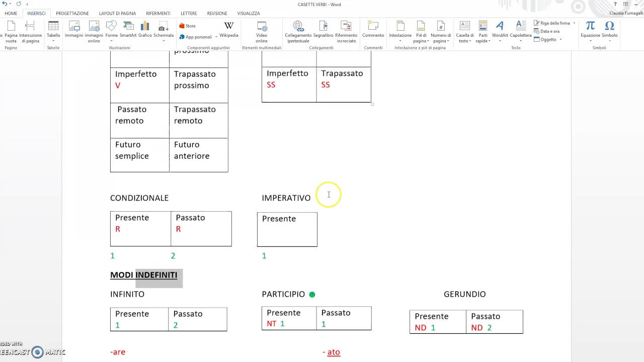Open the ribbon display options icon
644x362 pixels.
[626, 4]
